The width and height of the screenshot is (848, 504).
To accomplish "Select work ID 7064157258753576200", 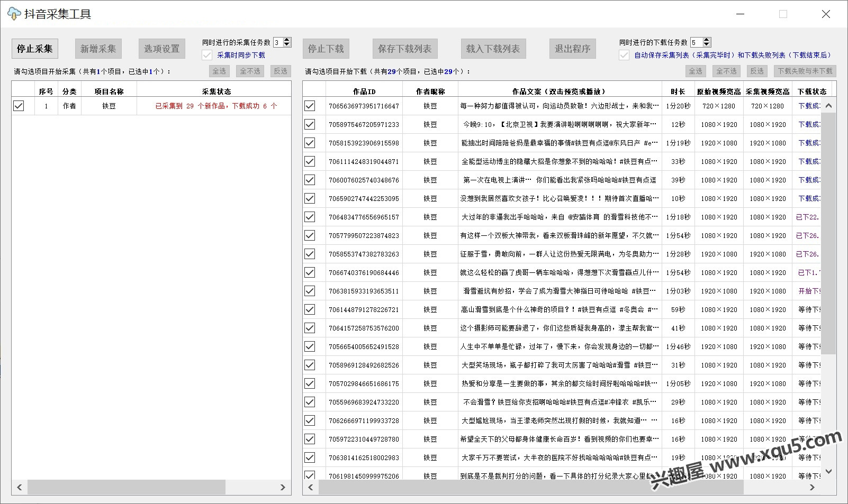I will click(364, 328).
